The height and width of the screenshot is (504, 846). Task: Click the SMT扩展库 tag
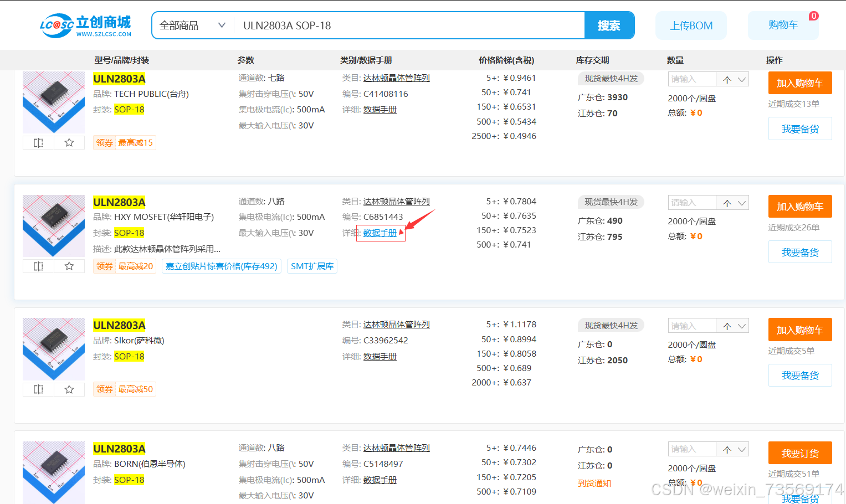pos(312,266)
